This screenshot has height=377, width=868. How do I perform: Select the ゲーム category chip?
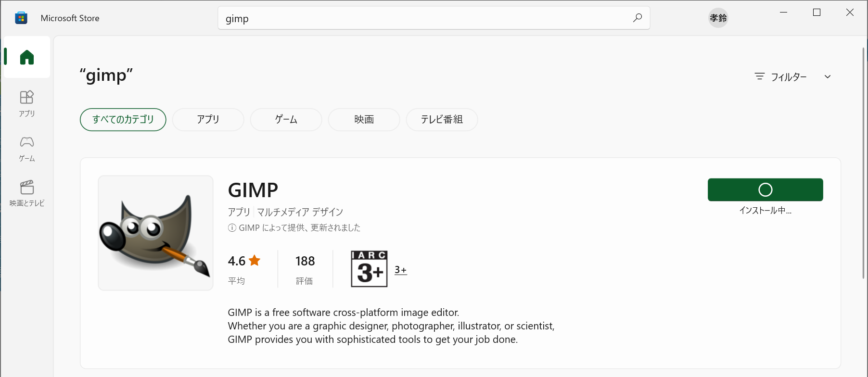286,120
